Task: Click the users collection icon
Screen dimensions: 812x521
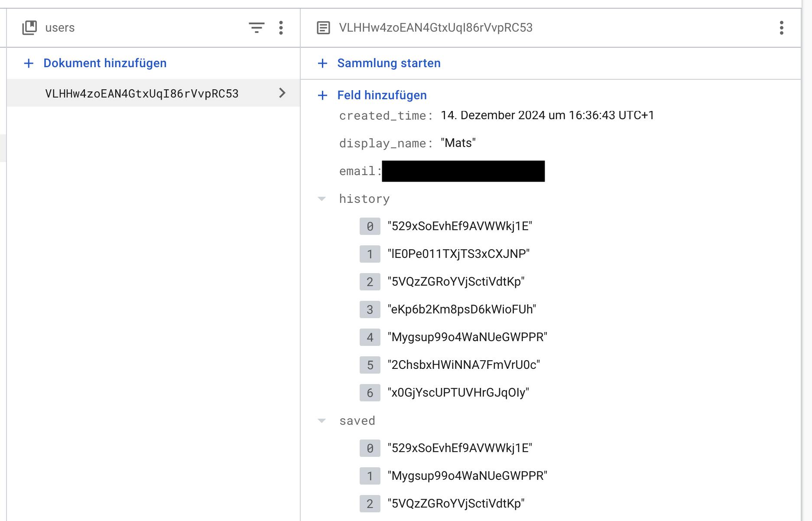Action: [x=29, y=28]
